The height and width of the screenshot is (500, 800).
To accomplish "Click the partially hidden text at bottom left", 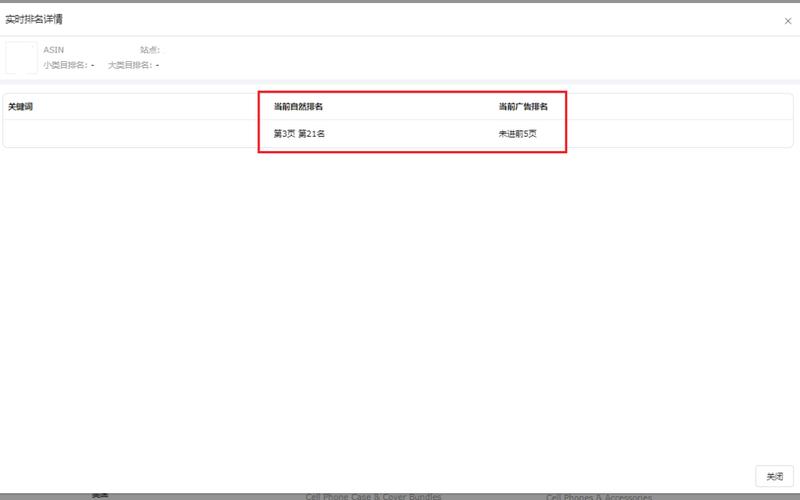I will [x=100, y=495].
